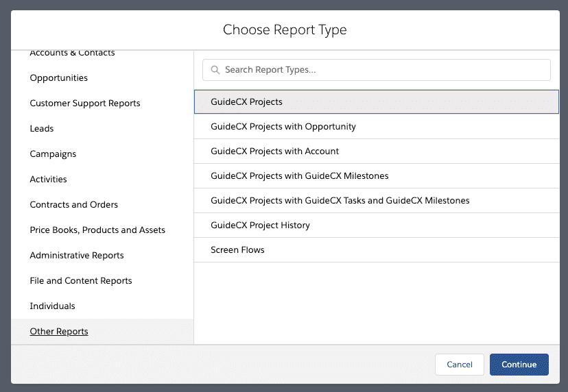
Task: Click the search magnifier icon
Action: pos(215,70)
